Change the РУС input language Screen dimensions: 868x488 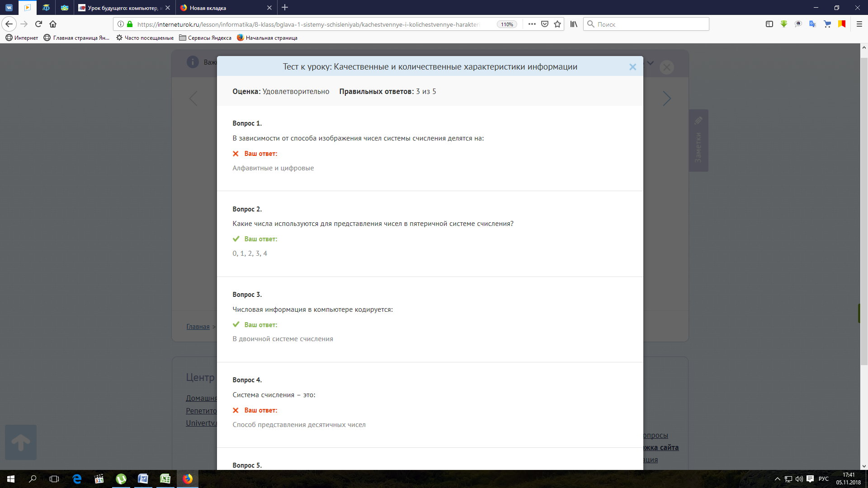pos(824,479)
